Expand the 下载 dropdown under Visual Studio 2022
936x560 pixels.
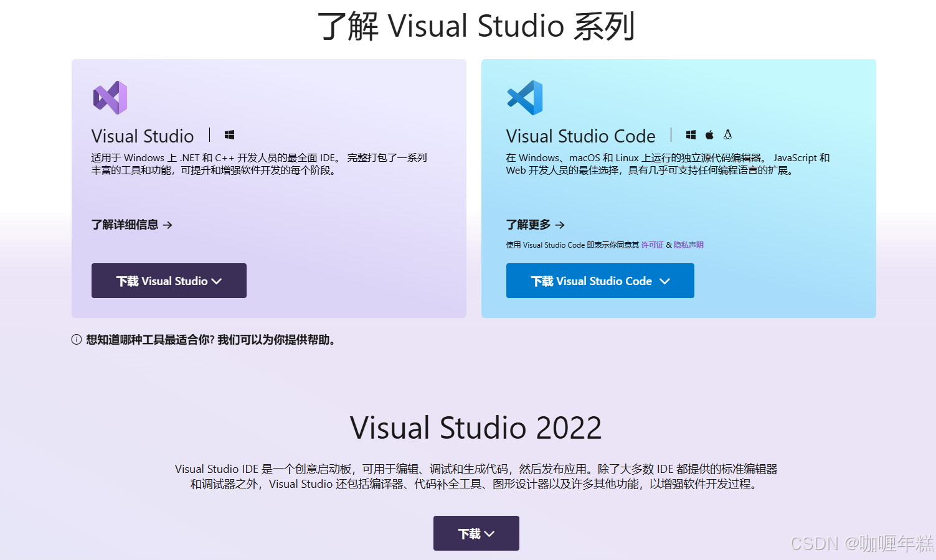(x=476, y=533)
